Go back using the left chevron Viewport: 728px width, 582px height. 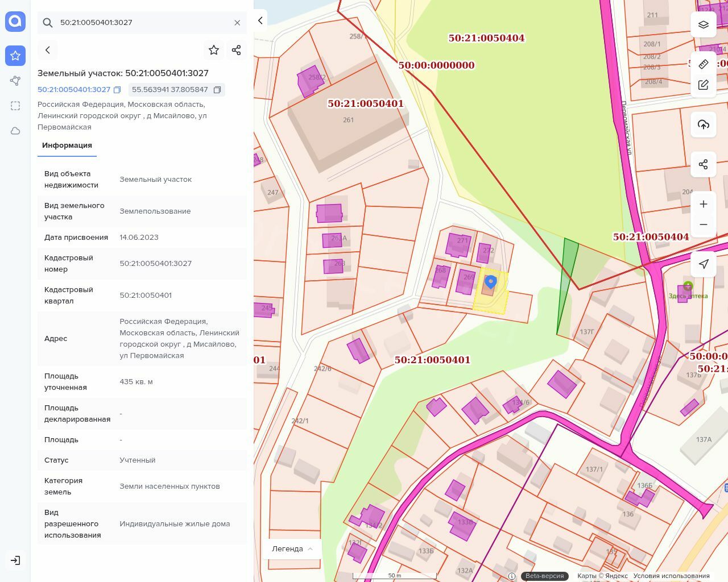48,50
